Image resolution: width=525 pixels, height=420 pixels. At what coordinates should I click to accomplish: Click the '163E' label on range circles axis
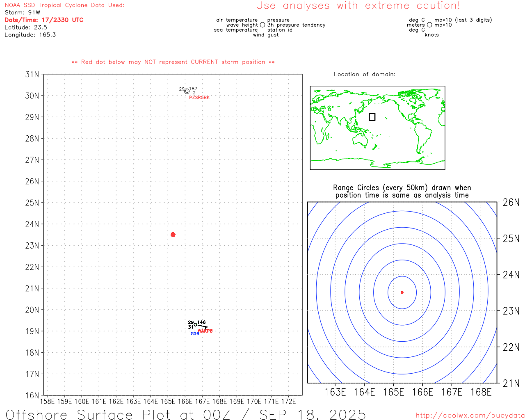click(x=335, y=392)
